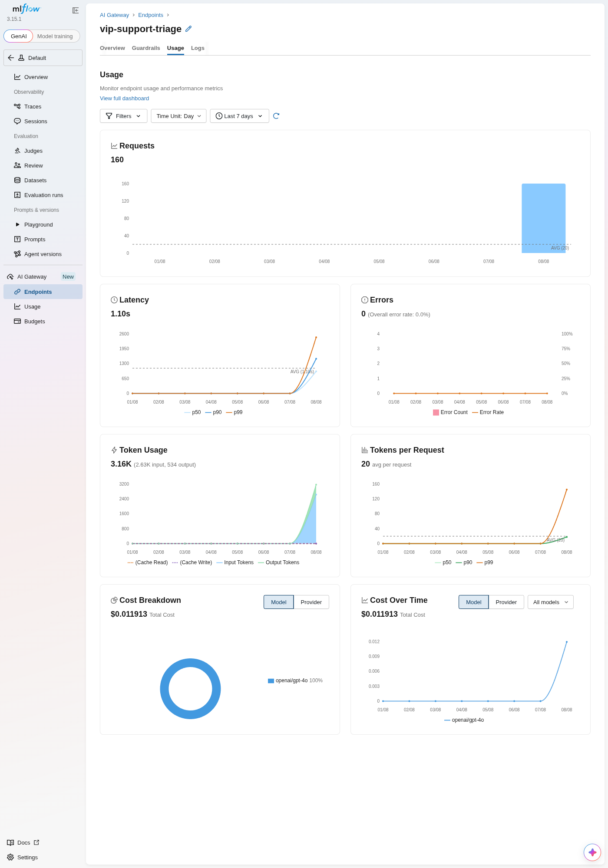Click AI Gateway breadcrumb link
This screenshot has height=868, width=608.
114,15
